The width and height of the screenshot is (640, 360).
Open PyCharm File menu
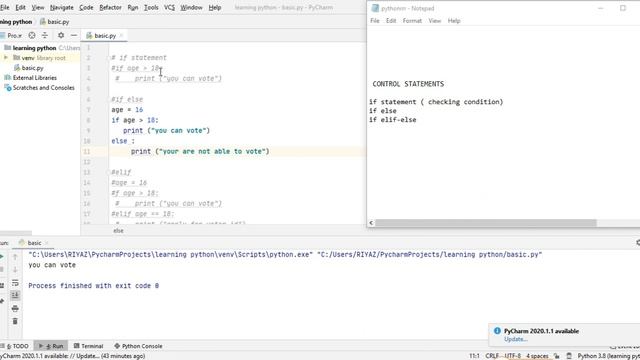click(4, 7)
